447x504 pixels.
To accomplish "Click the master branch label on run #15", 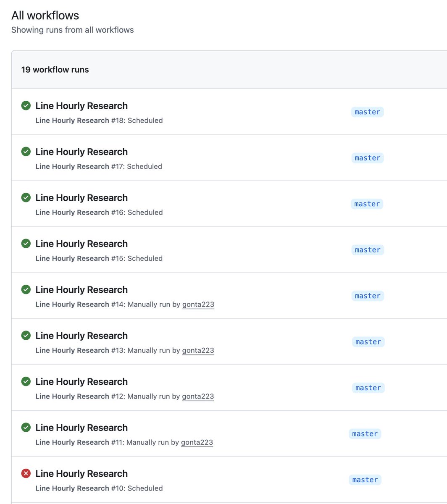I will 368,250.
